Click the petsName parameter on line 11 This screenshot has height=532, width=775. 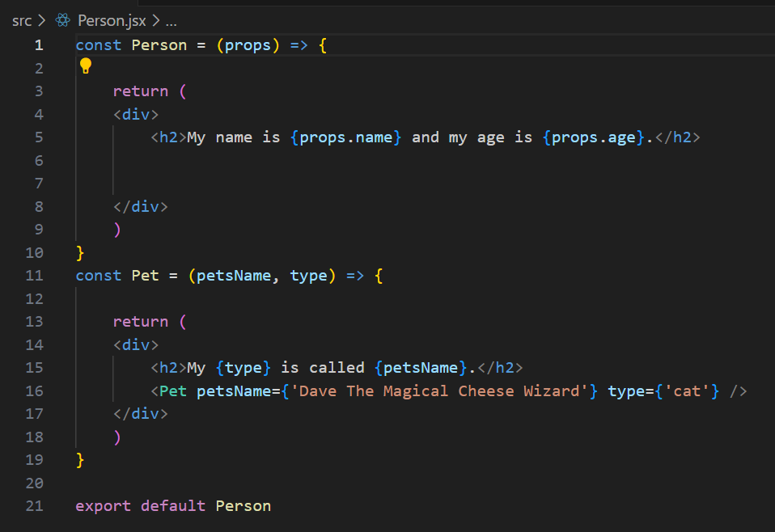[x=234, y=276]
